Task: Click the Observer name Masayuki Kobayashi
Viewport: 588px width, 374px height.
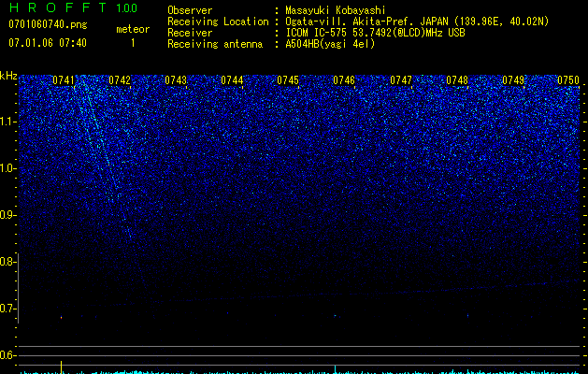Action: pos(336,10)
